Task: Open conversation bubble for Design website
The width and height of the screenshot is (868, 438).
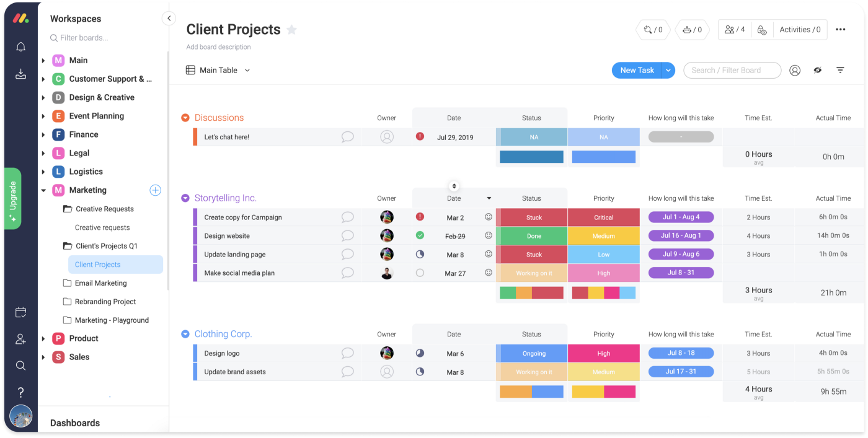Action: [348, 236]
